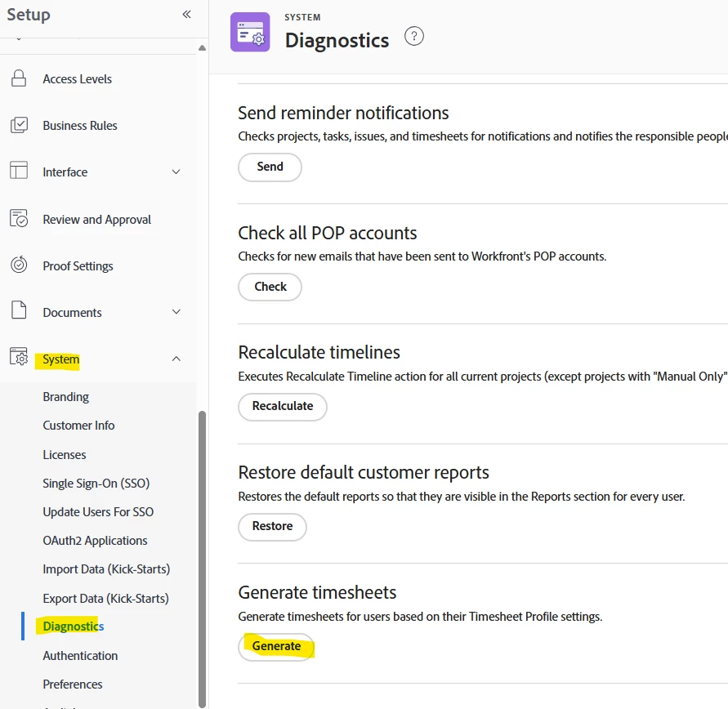
Task: Collapse the System section chevron
Action: pos(176,359)
